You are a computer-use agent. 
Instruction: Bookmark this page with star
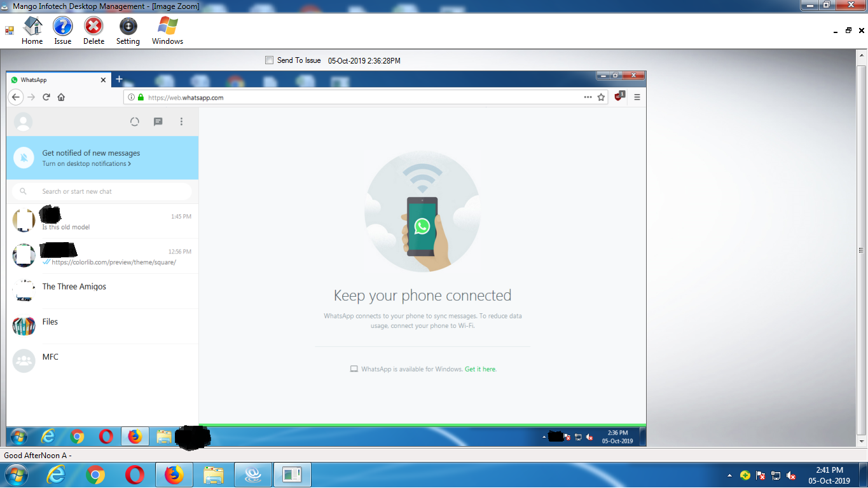(601, 97)
